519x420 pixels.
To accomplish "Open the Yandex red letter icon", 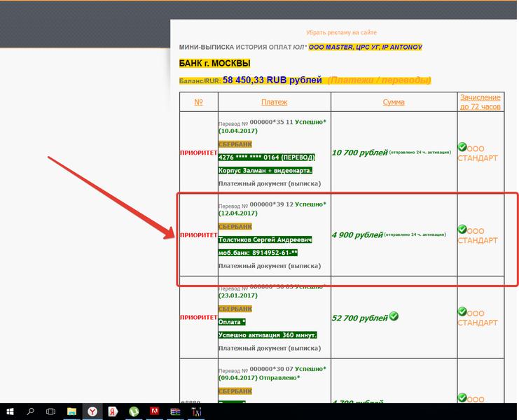I will (x=113, y=412).
